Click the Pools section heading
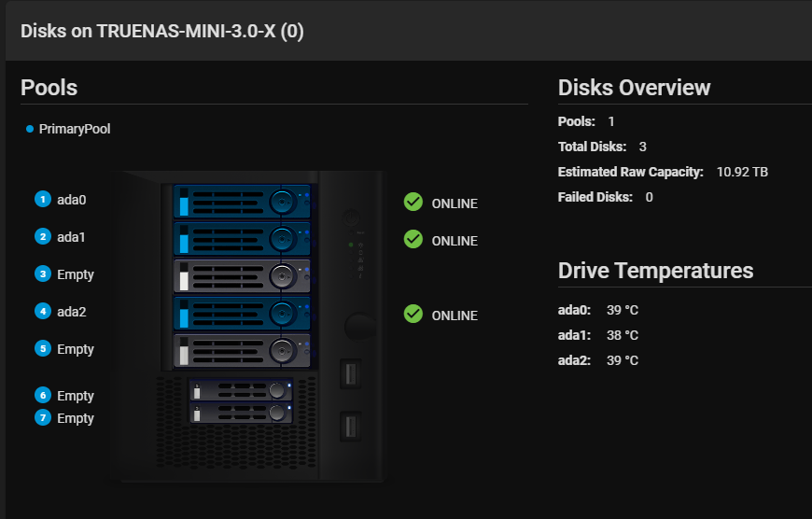The height and width of the screenshot is (519, 812). [x=49, y=88]
